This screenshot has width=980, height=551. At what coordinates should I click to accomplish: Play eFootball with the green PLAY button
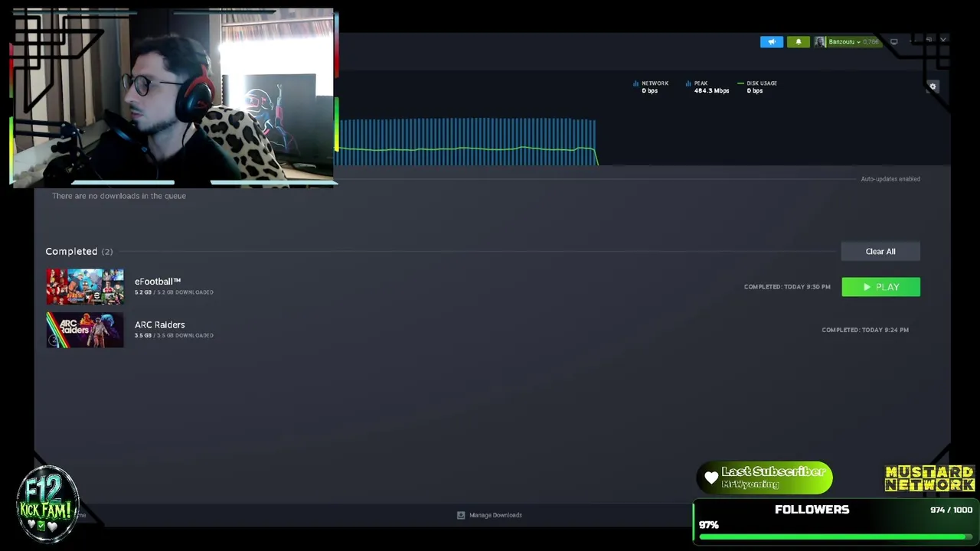coord(880,287)
